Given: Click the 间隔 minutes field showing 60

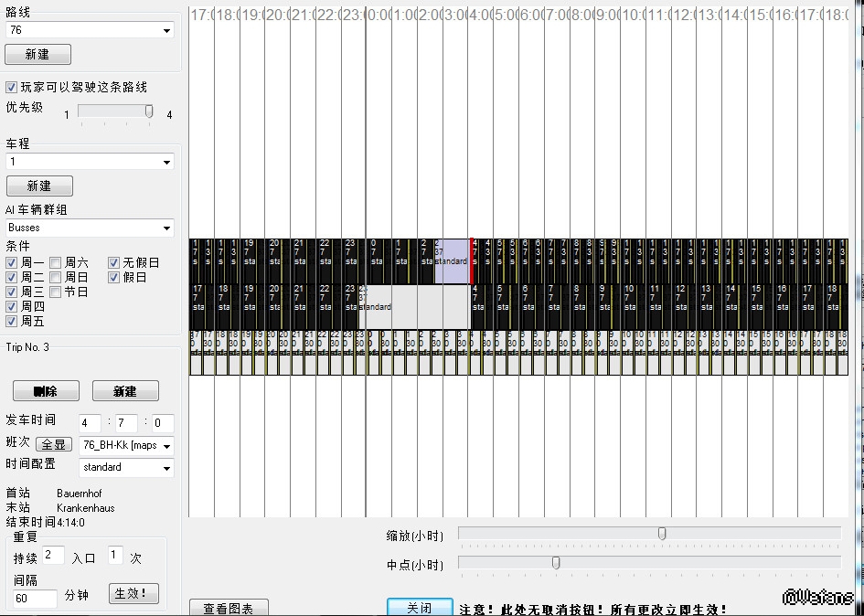Looking at the screenshot, I should [35, 599].
